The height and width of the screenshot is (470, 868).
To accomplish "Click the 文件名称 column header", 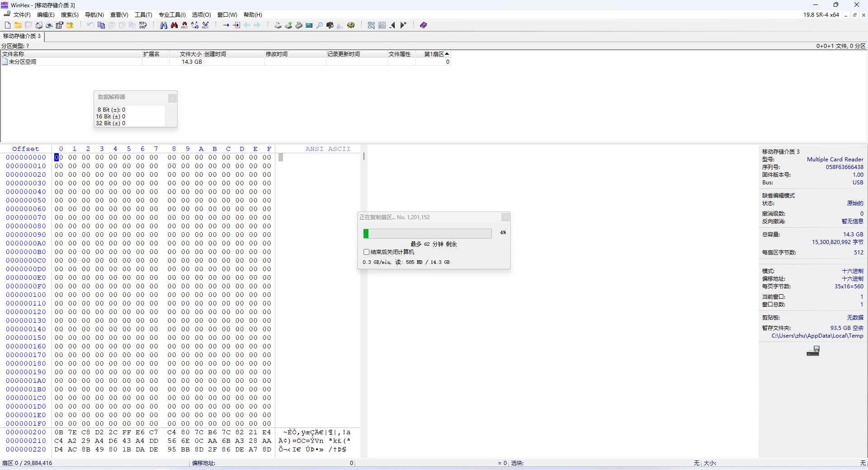I will (14, 54).
